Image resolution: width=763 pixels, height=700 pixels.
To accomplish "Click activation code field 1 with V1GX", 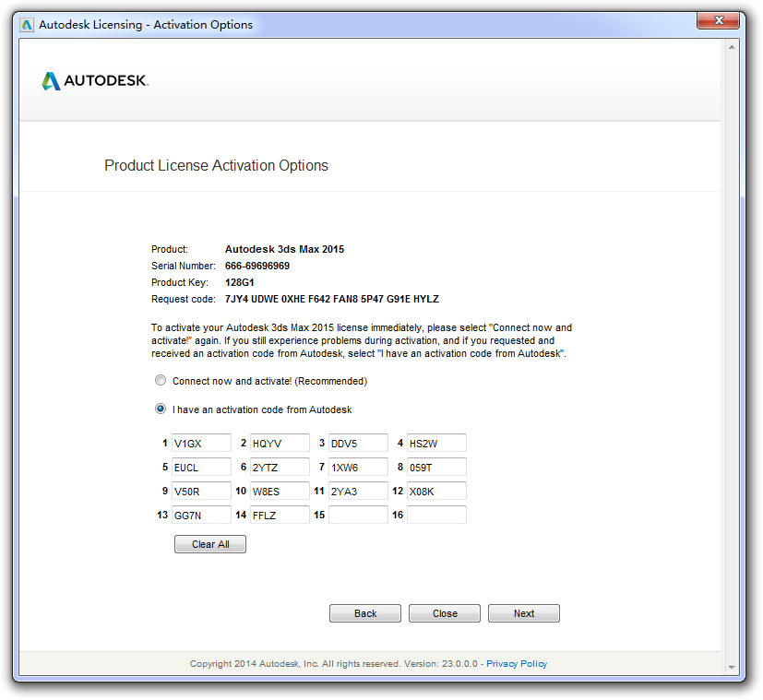I will tap(201, 444).
